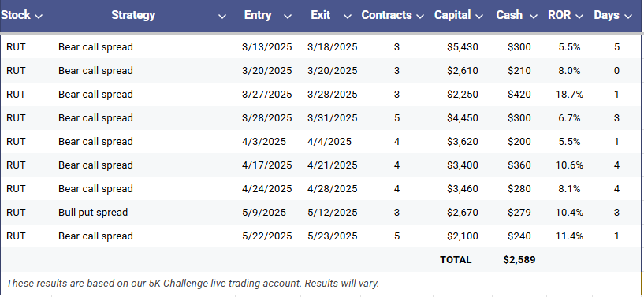Select the TOTAL label cell
Screen dimensions: 644x297
456,260
